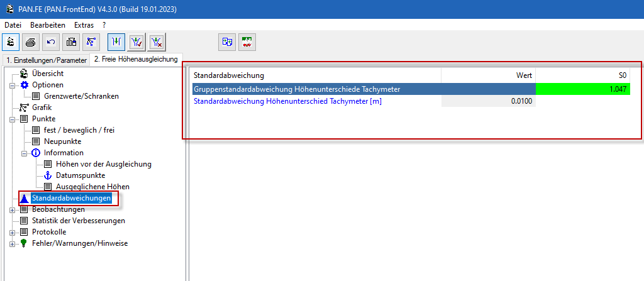Click the network graphic toolbar icon
The image size is (644, 281).
(91, 42)
